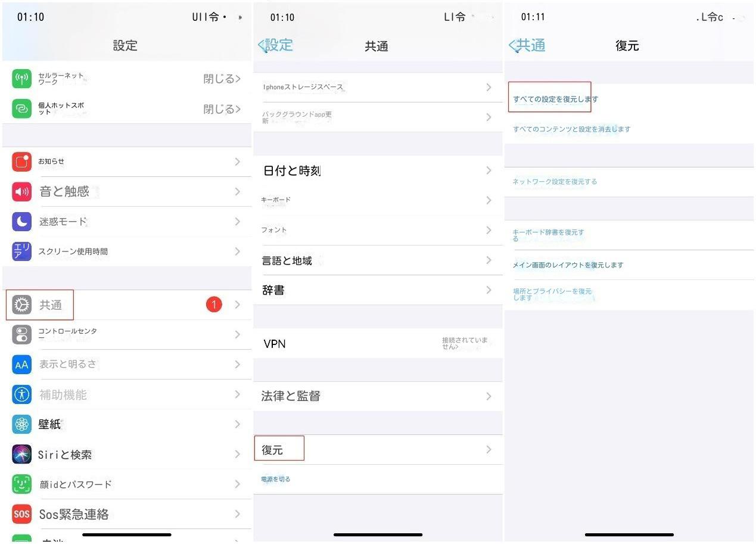756x544 pixels.
Task: Expand the 日付と時刻 row chevron
Action: 489,171
